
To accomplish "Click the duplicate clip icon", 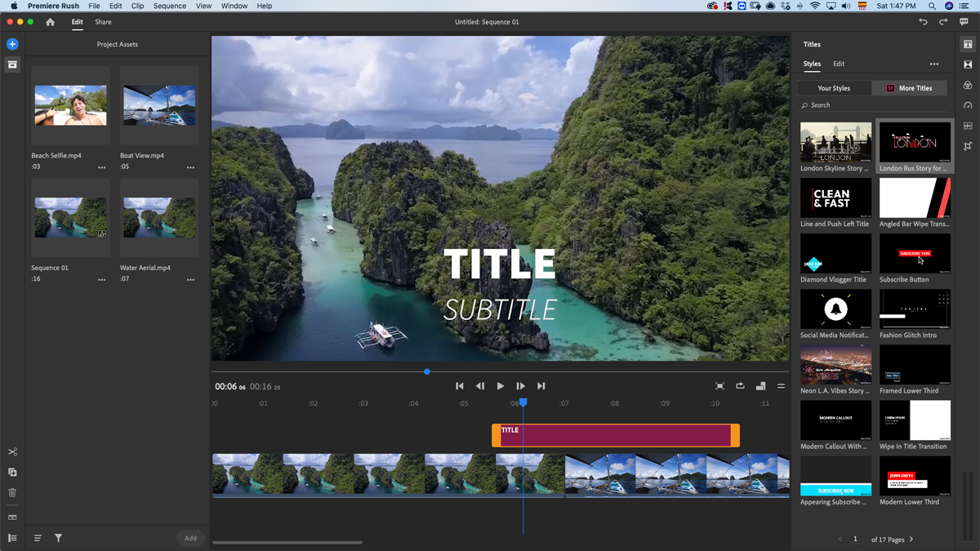I will click(12, 473).
